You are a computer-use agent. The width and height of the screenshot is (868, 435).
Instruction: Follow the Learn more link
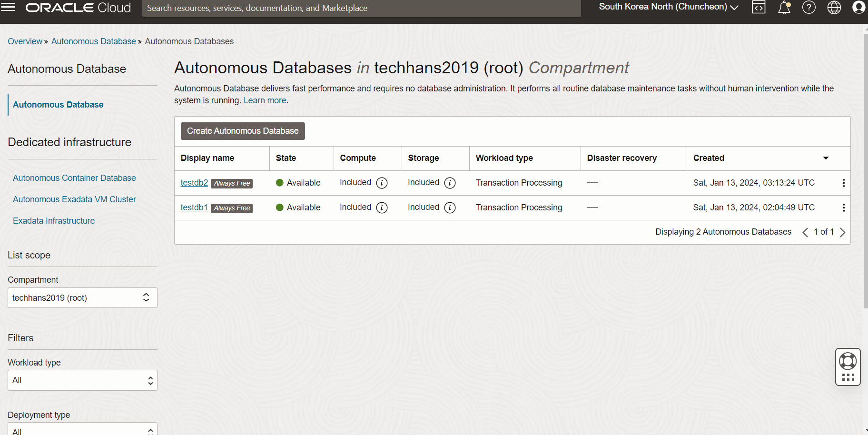point(265,100)
